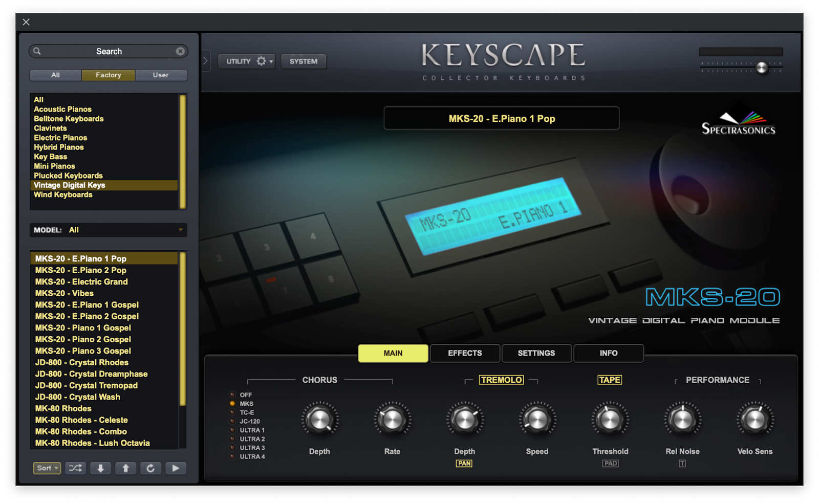Viewport: 819px width, 504px height.
Task: Click the Velo Sens knob
Action: point(755,420)
